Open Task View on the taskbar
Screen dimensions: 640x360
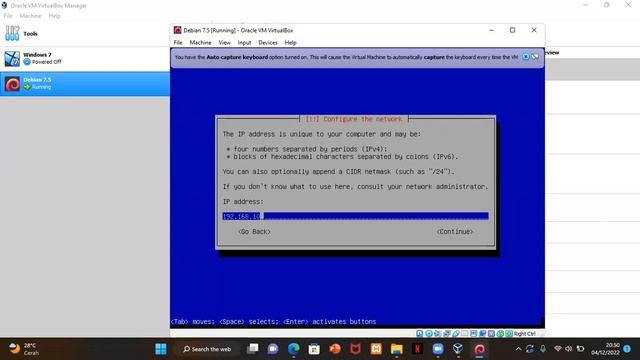pos(253,349)
